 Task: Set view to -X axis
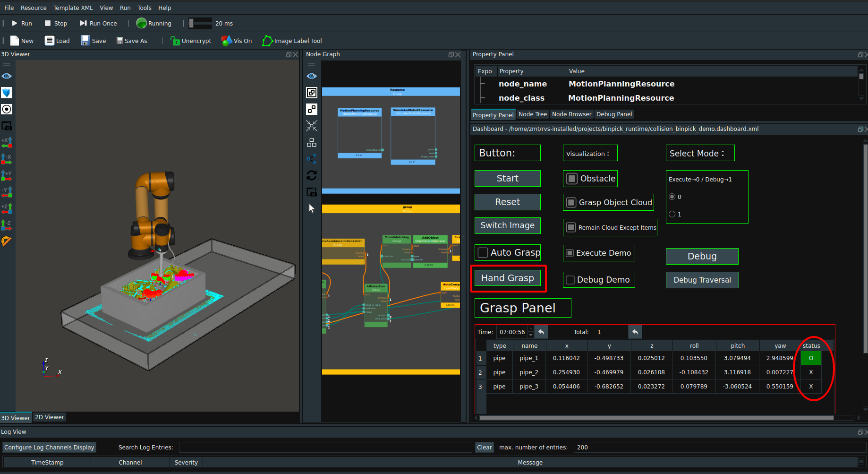point(7,159)
